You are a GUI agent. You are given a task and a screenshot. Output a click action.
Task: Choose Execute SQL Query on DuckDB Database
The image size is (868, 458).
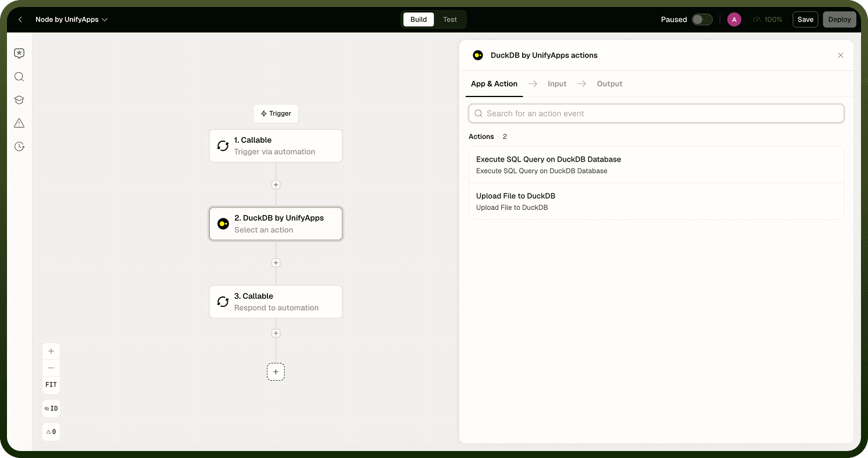point(656,164)
